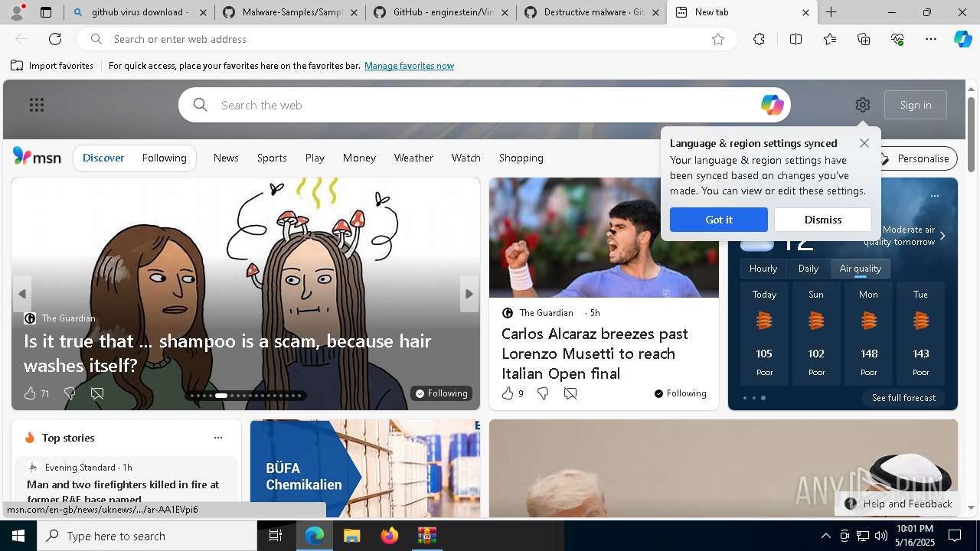980x551 pixels.
Task: Open comments on the Carlos Alcaraz article
Action: [x=570, y=393]
